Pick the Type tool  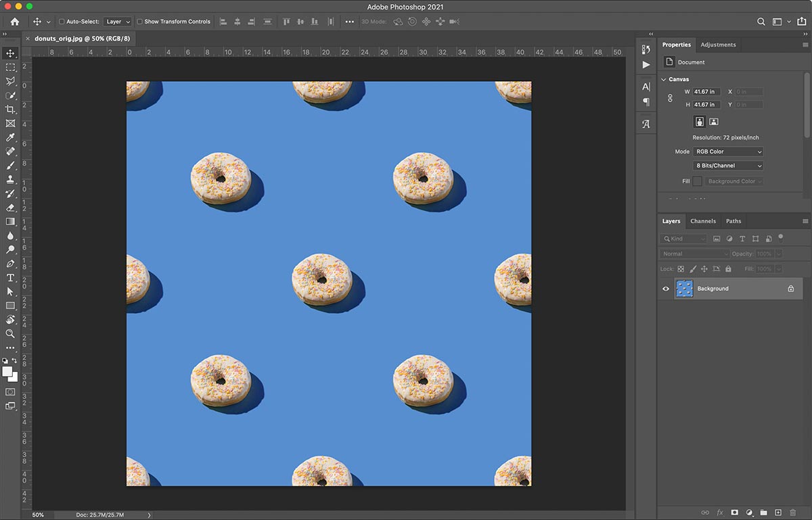click(x=11, y=277)
